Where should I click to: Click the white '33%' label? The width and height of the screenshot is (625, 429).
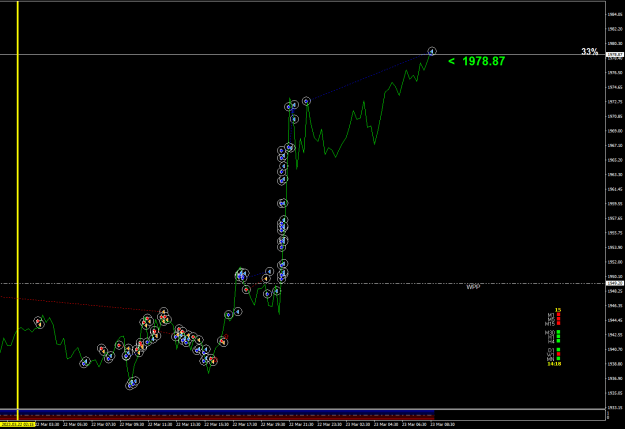[590, 51]
